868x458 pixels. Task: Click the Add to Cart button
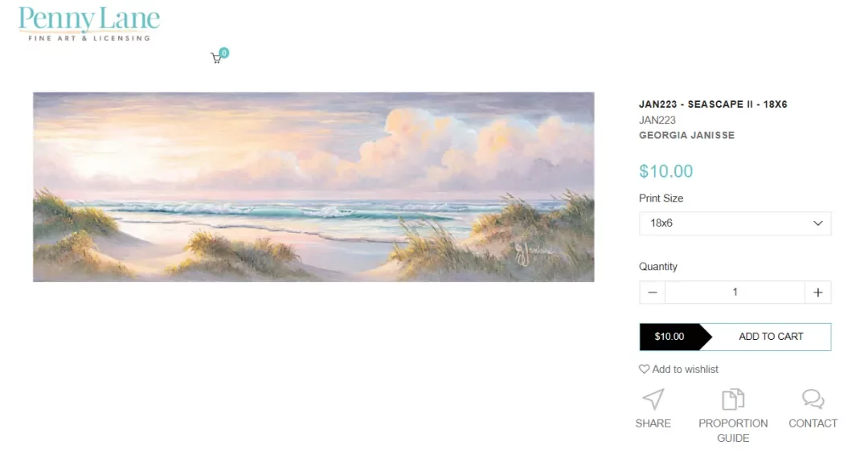(770, 337)
